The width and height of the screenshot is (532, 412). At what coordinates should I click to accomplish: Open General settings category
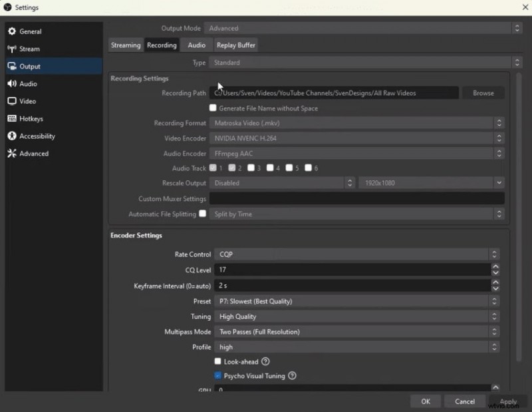click(x=54, y=31)
